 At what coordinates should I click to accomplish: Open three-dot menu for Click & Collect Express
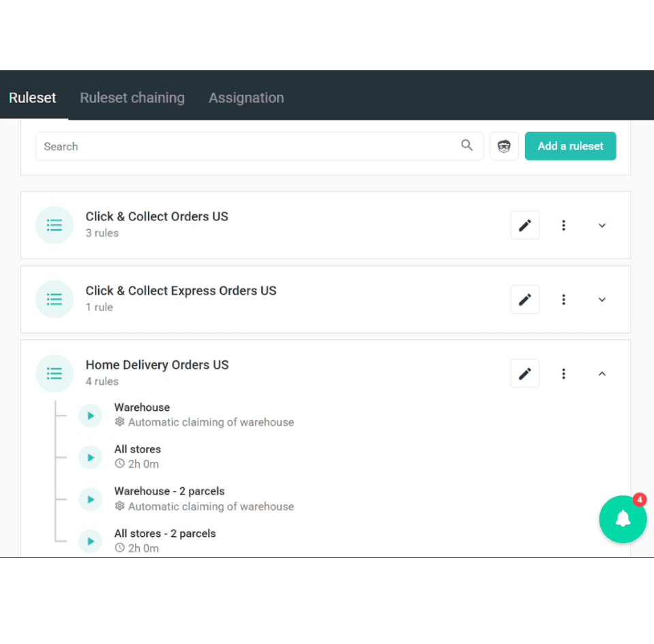coord(563,299)
